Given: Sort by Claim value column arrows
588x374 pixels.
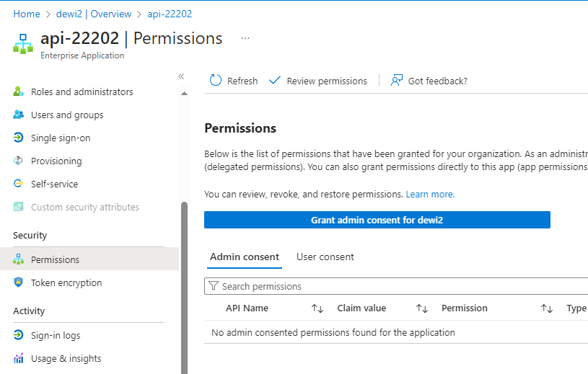Looking at the screenshot, I should [422, 308].
